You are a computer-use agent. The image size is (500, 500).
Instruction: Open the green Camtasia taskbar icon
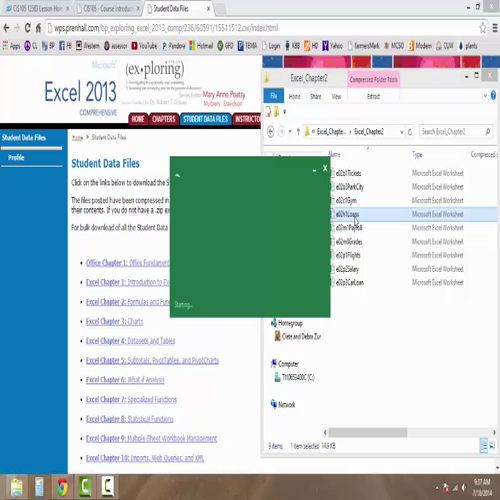pyautogui.click(x=85, y=487)
